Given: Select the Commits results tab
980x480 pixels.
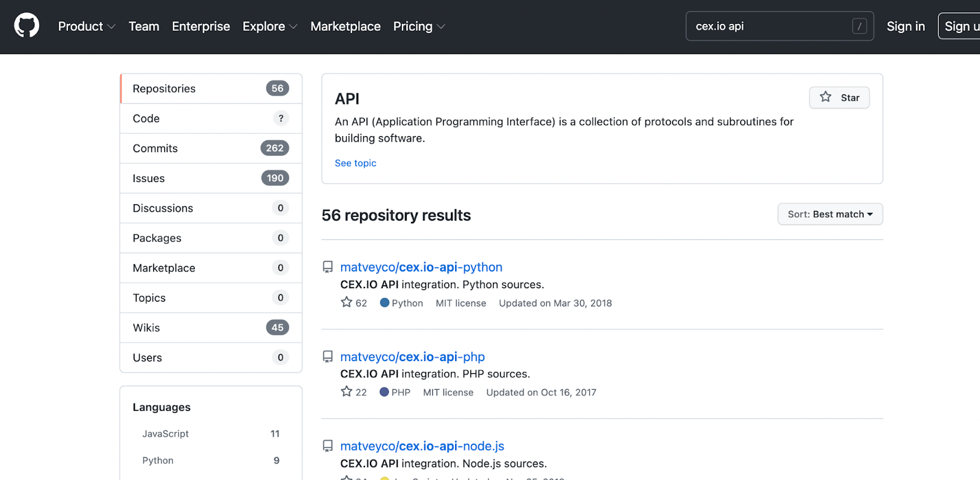Looking at the screenshot, I should (x=155, y=148).
